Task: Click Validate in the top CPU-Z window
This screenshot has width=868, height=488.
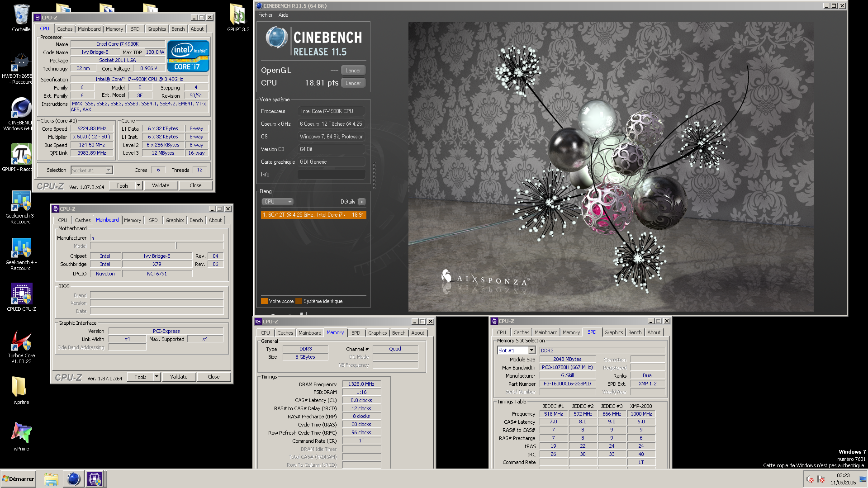Action: pyautogui.click(x=161, y=185)
